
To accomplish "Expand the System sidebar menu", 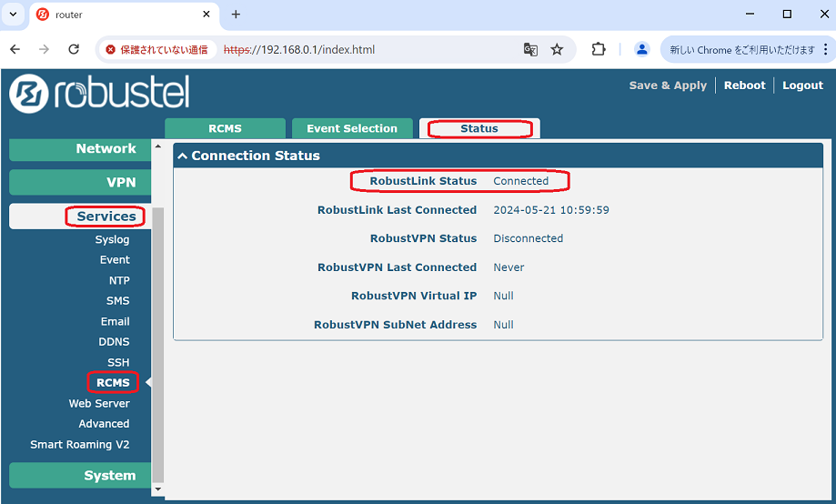I will click(x=81, y=475).
